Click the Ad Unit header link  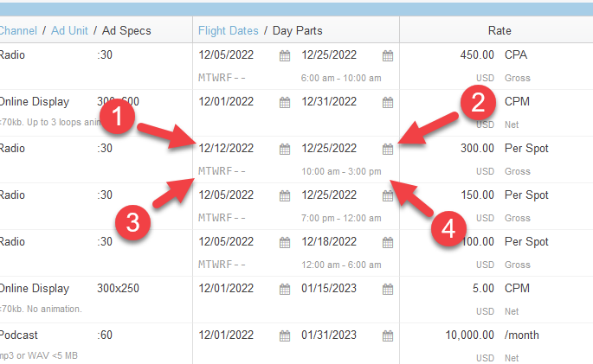click(69, 30)
